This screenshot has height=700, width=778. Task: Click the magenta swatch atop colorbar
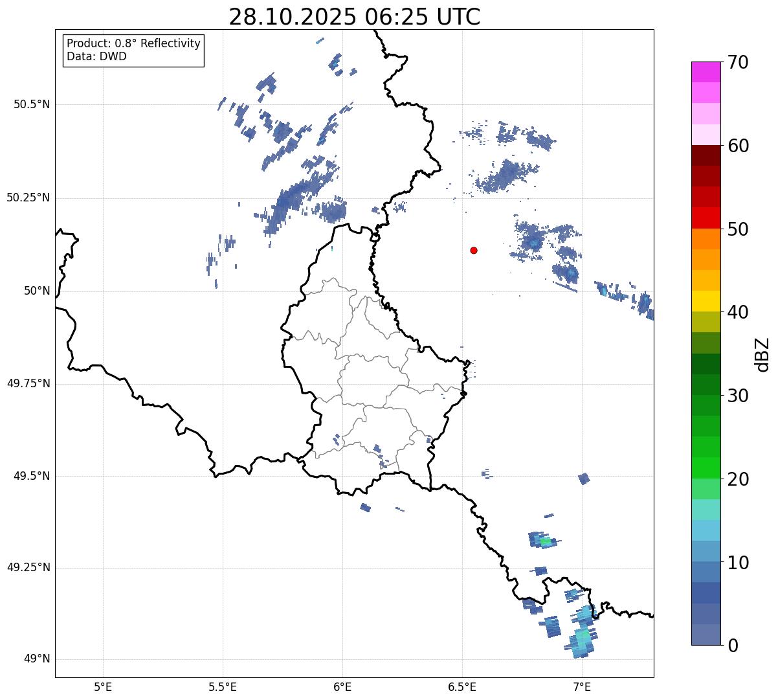(706, 72)
